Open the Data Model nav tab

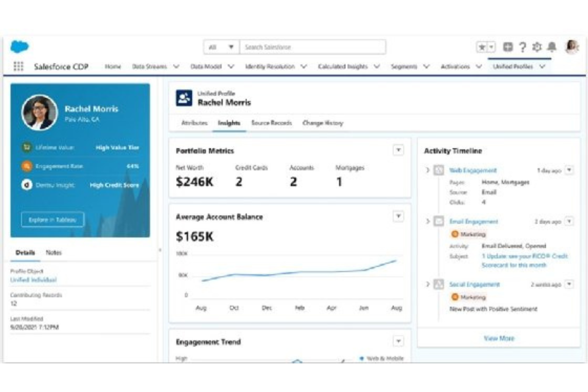click(x=206, y=67)
